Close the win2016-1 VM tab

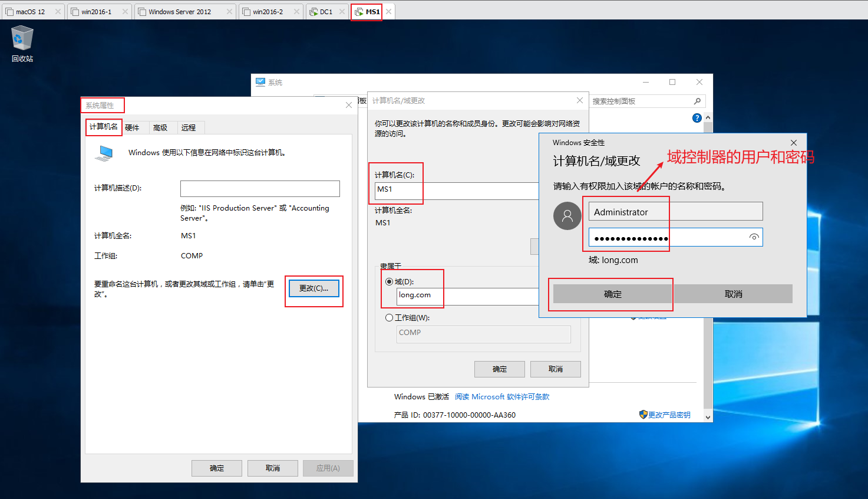click(125, 12)
